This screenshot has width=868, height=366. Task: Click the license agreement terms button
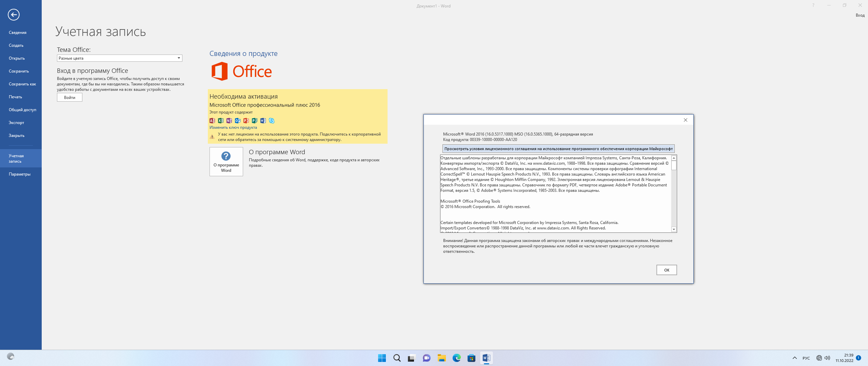tap(558, 149)
